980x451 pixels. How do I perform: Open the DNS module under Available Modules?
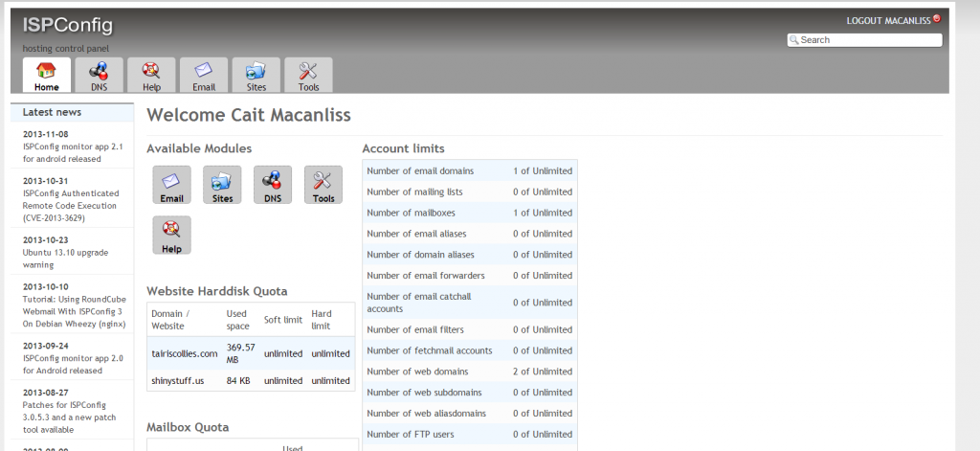tap(273, 185)
